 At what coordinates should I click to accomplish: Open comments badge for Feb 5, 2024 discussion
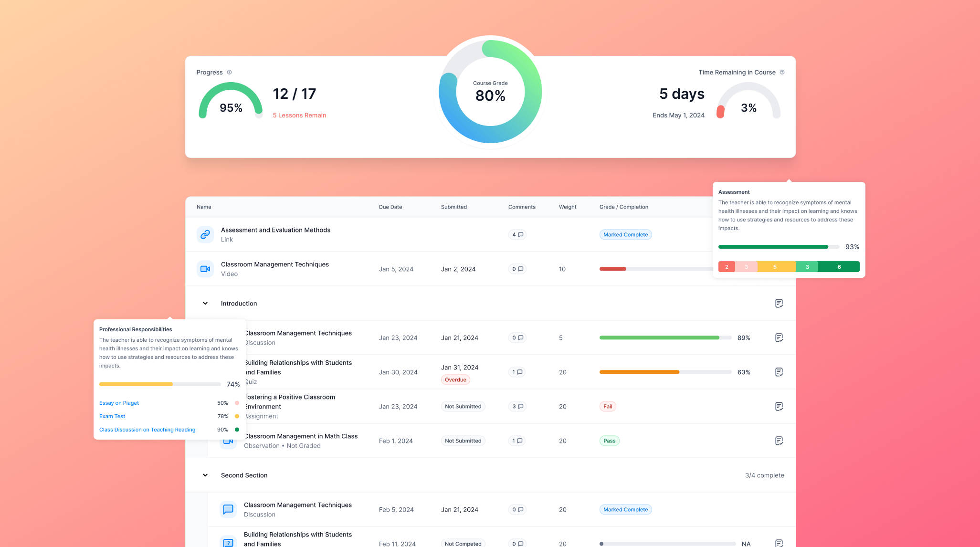[x=517, y=509]
